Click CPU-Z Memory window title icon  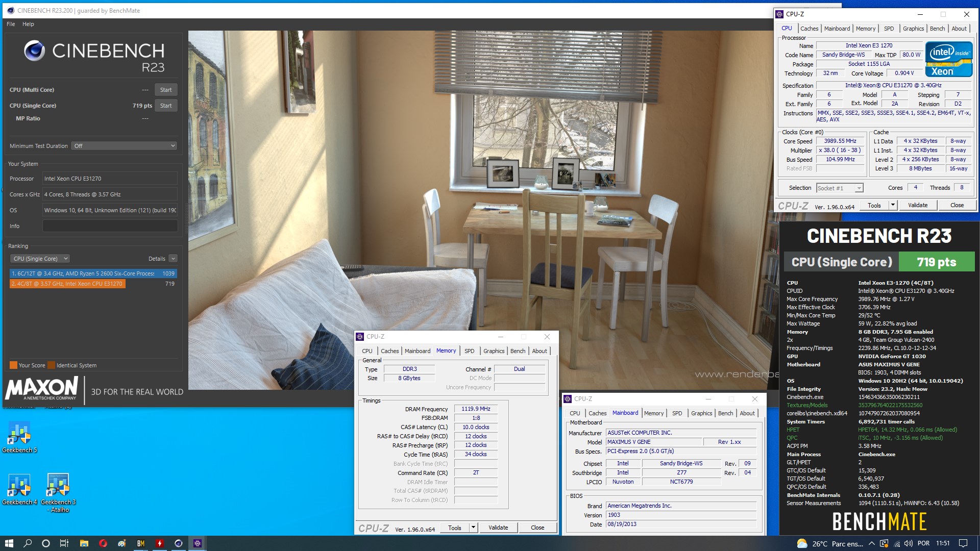tap(360, 337)
